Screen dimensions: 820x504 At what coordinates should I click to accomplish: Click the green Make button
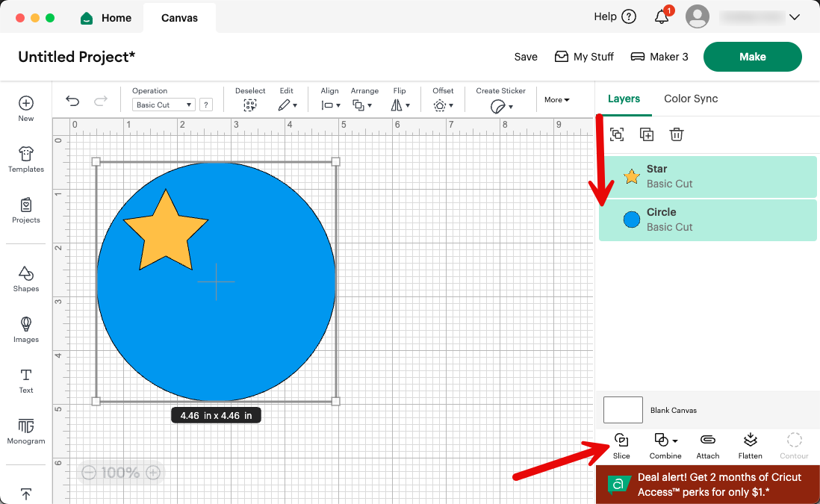pos(752,56)
